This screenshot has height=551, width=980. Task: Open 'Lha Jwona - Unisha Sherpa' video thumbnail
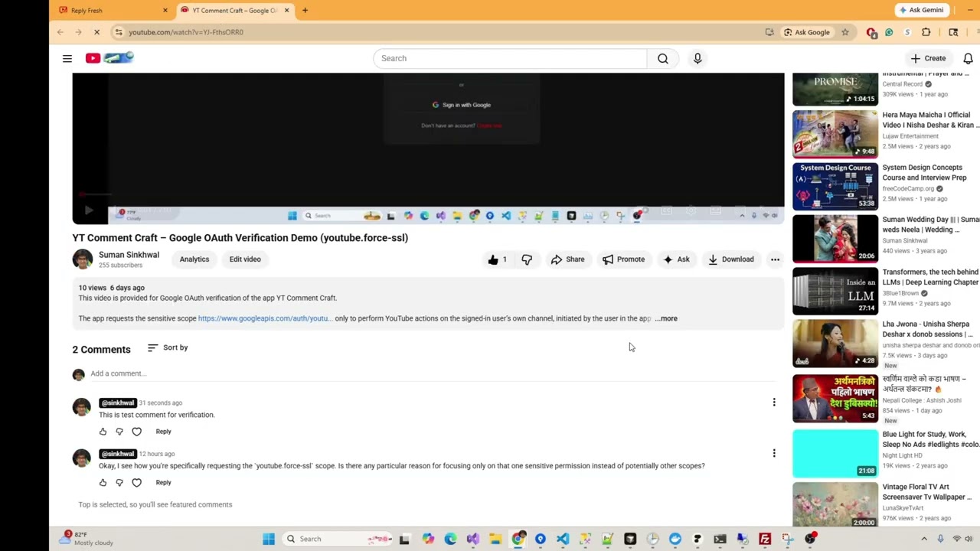click(835, 343)
